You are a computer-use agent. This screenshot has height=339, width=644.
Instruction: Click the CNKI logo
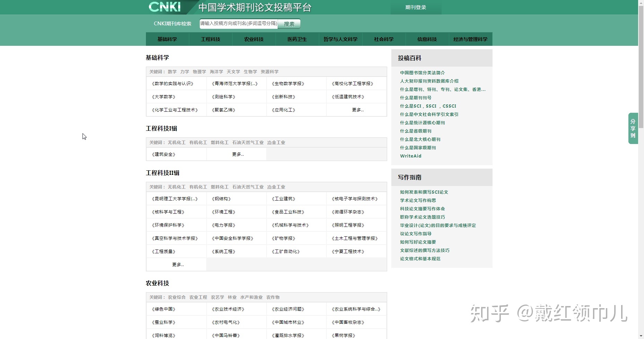165,7
